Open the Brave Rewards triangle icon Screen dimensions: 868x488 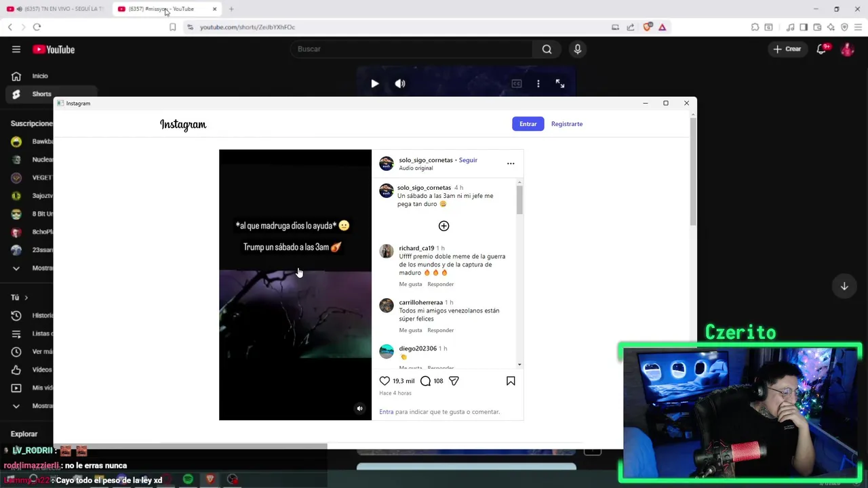click(662, 27)
